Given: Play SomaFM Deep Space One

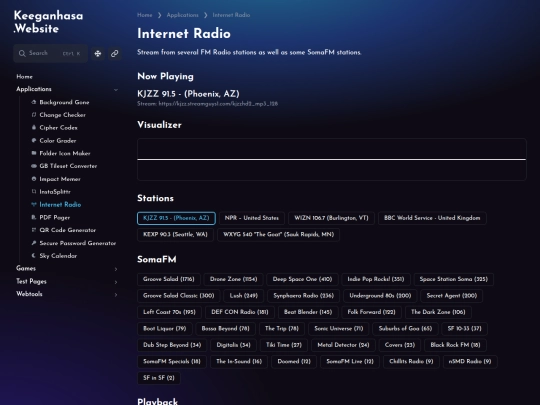Looking at the screenshot, I should [x=302, y=279].
